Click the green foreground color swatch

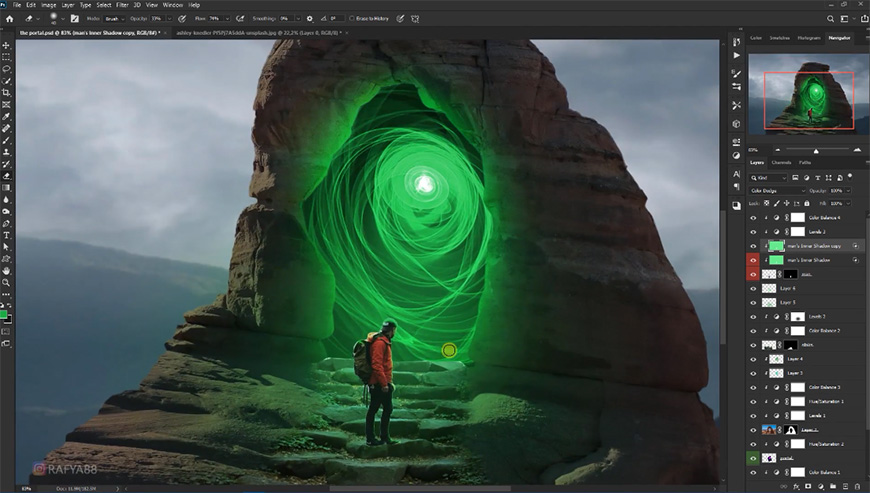click(3, 314)
